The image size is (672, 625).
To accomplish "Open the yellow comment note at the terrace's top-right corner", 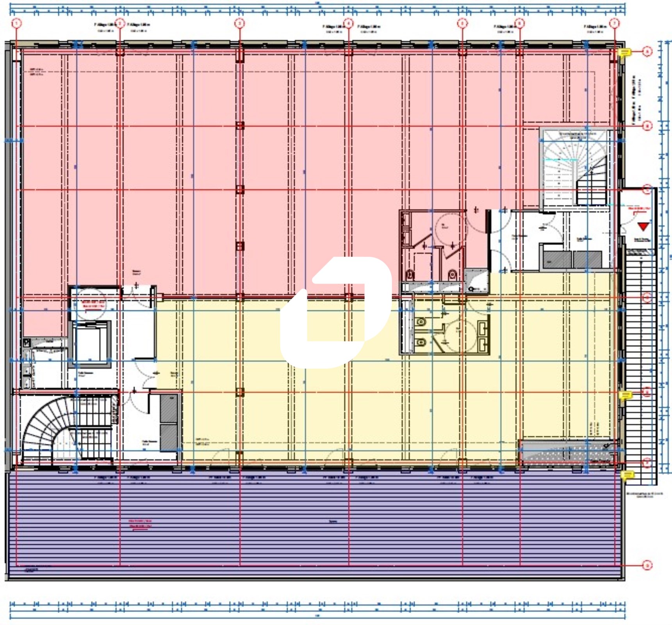I will click(627, 475).
